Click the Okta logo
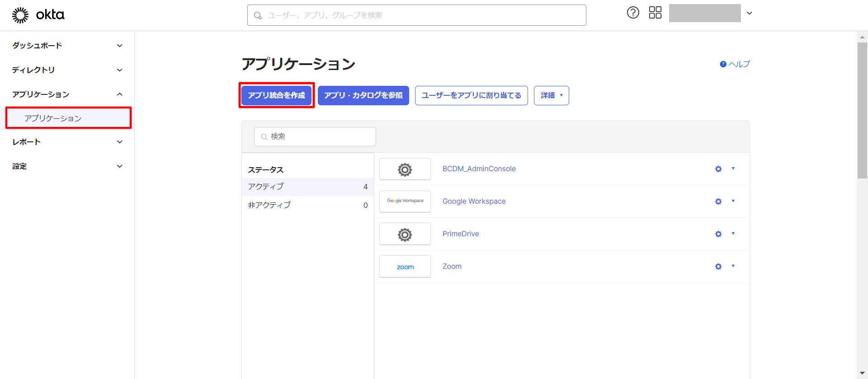 point(38,15)
